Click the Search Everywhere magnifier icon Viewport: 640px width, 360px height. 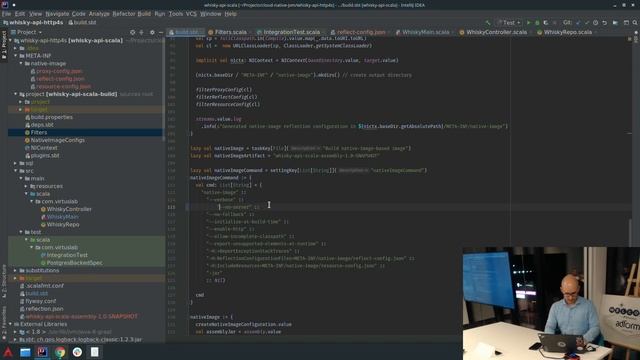pyautogui.click(x=635, y=23)
